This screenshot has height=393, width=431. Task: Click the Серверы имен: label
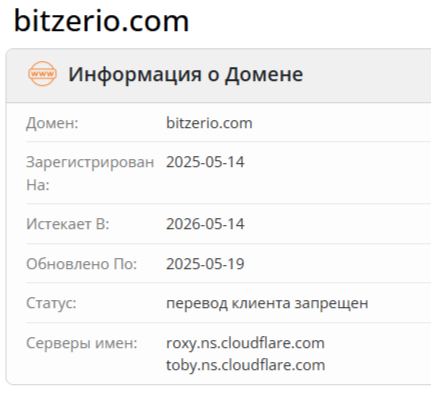point(82,343)
